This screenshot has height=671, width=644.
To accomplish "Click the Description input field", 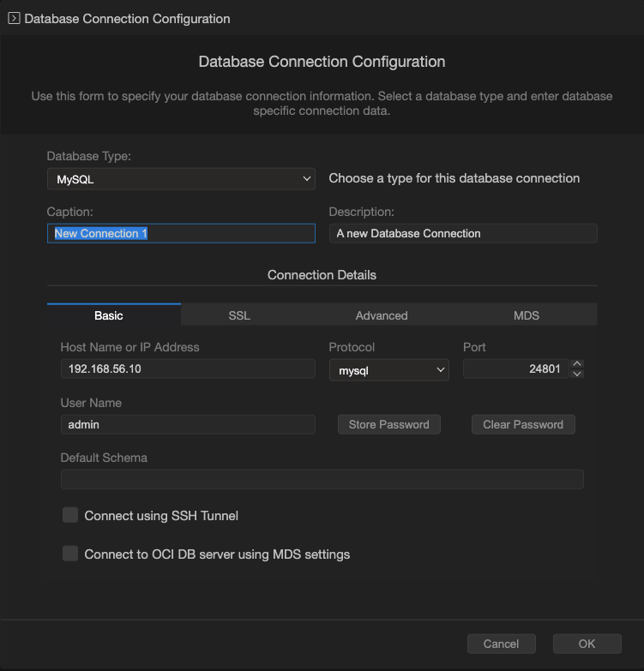I will click(463, 233).
